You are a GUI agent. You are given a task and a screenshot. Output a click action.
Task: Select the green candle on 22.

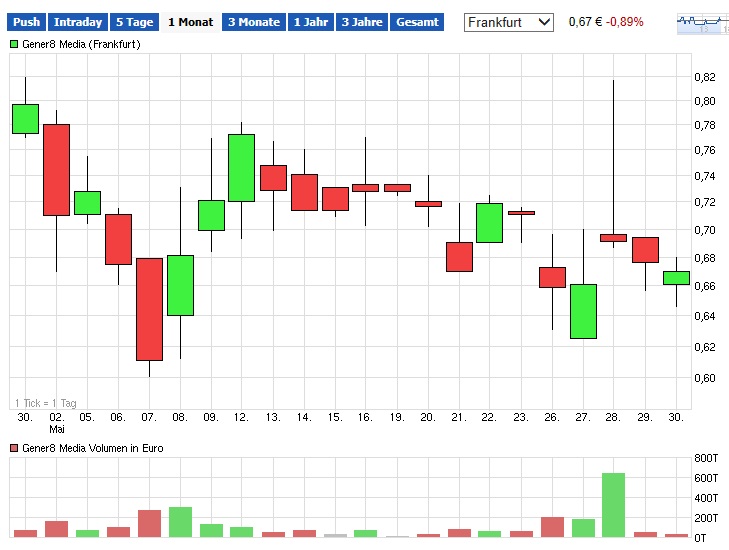[490, 223]
